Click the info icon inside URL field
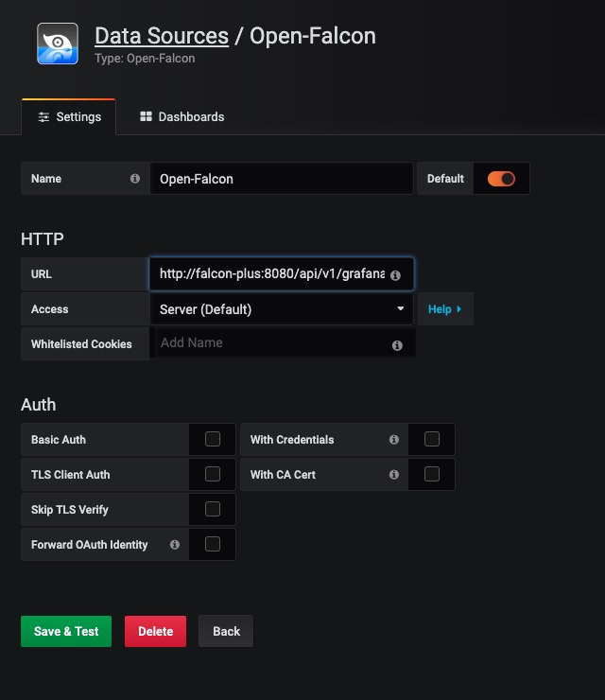This screenshot has width=605, height=700. coord(395,275)
